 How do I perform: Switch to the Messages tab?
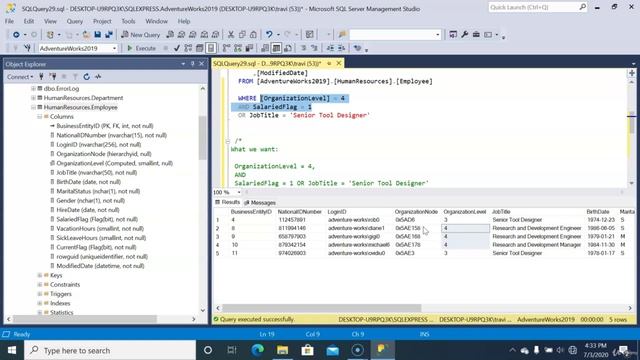(260, 202)
